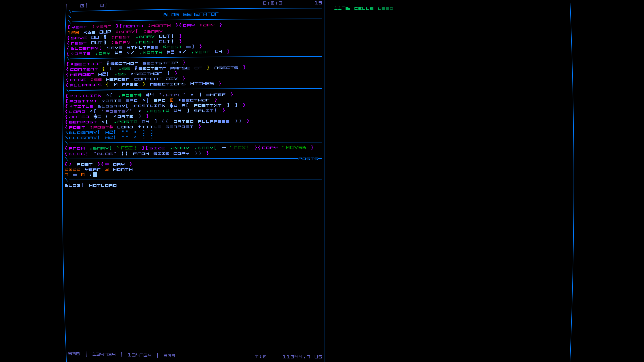Click the orange day value 7
The image size is (644, 362).
tap(67, 175)
